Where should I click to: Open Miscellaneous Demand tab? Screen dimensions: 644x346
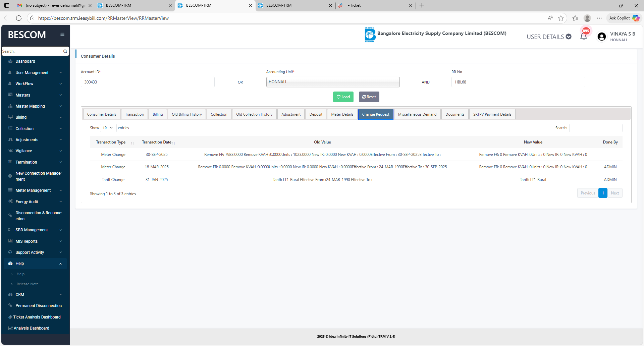(417, 114)
